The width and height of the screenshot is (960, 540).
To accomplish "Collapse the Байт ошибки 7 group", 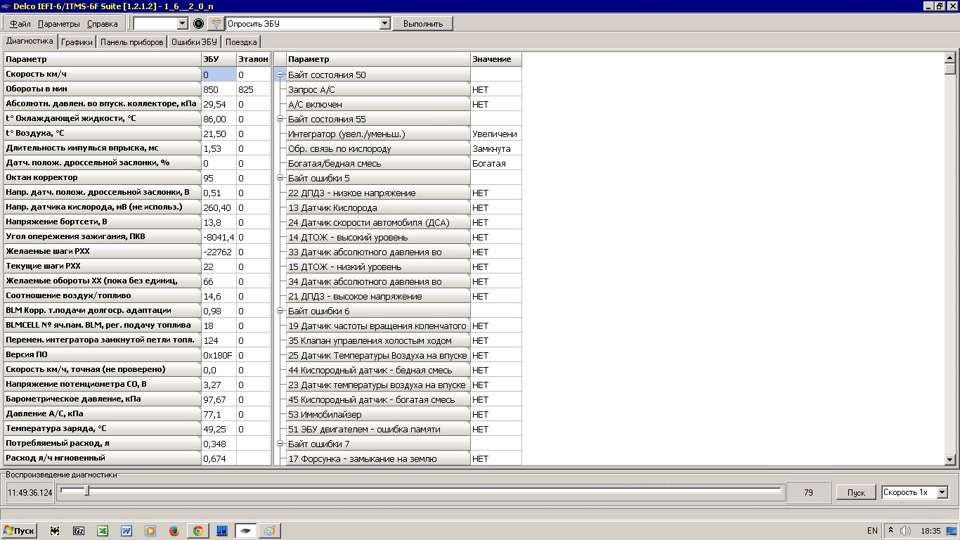I will (x=280, y=444).
